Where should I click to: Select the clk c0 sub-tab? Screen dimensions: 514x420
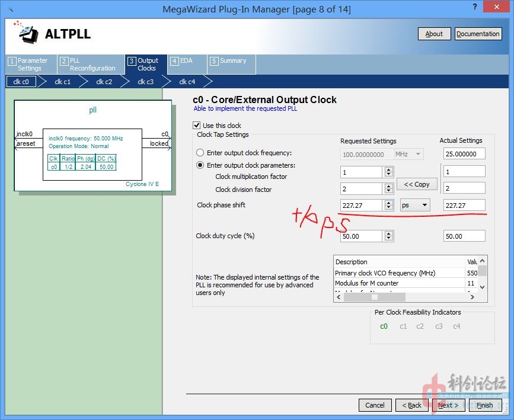[21, 82]
